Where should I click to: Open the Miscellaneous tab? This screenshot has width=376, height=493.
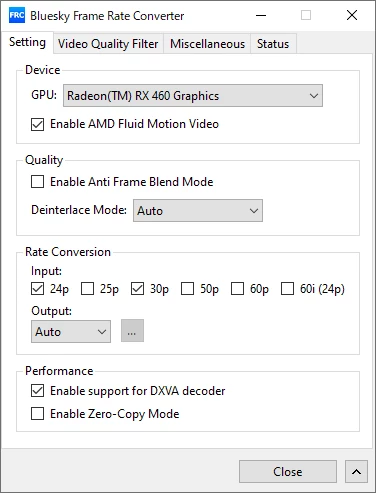[x=207, y=44]
